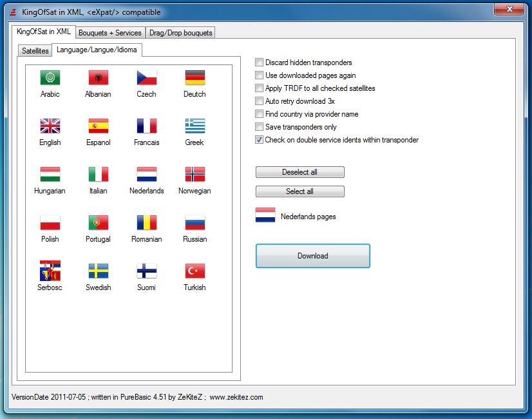The height and width of the screenshot is (419, 532).
Task: Select the Deutch German flag
Action: (195, 77)
